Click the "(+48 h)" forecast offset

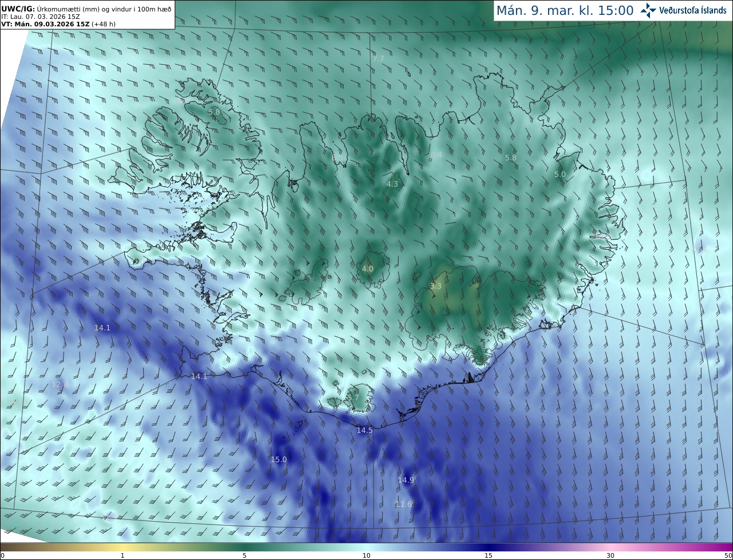coord(104,24)
